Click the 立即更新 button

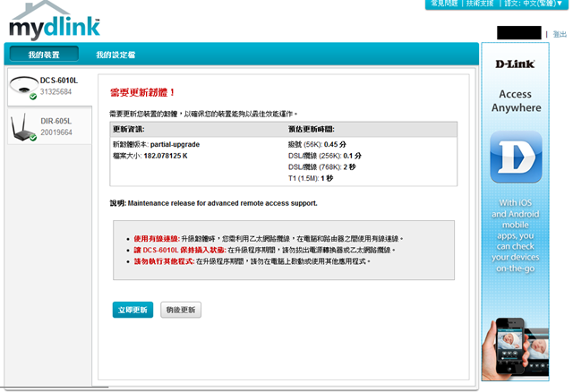point(133,310)
